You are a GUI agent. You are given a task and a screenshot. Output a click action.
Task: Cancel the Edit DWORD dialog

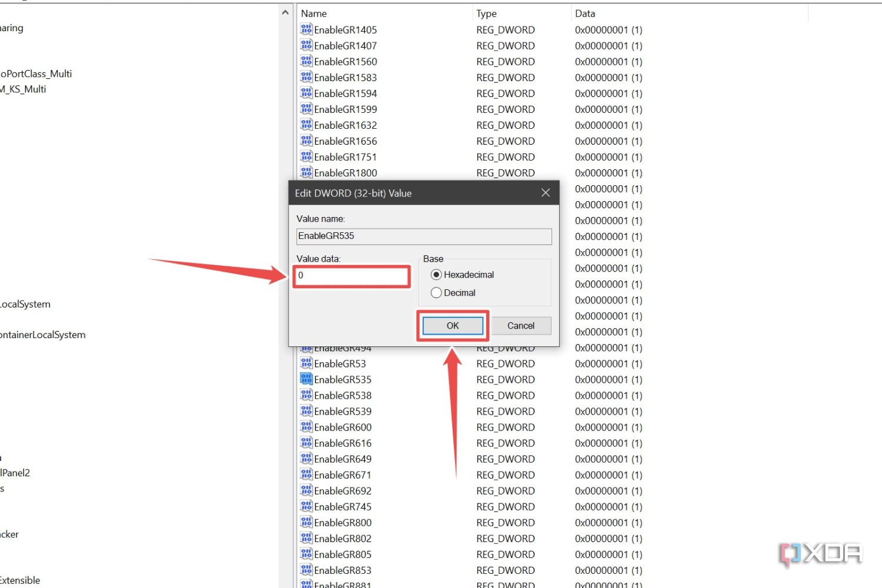tap(520, 325)
